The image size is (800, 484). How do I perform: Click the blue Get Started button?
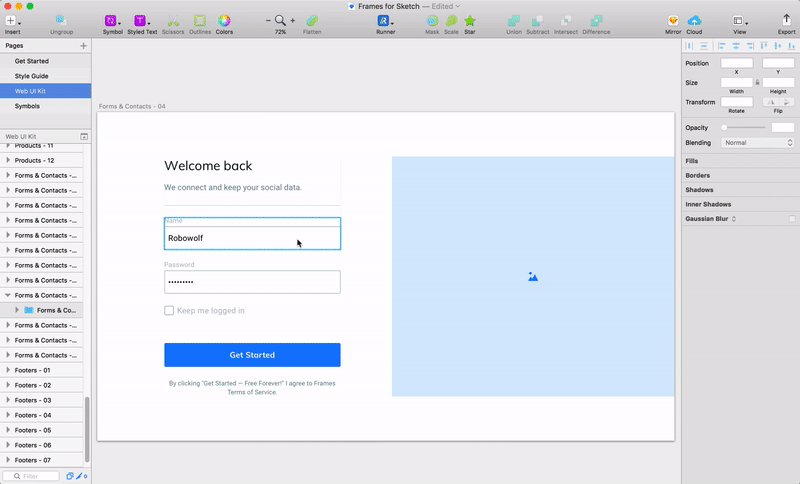(252, 355)
